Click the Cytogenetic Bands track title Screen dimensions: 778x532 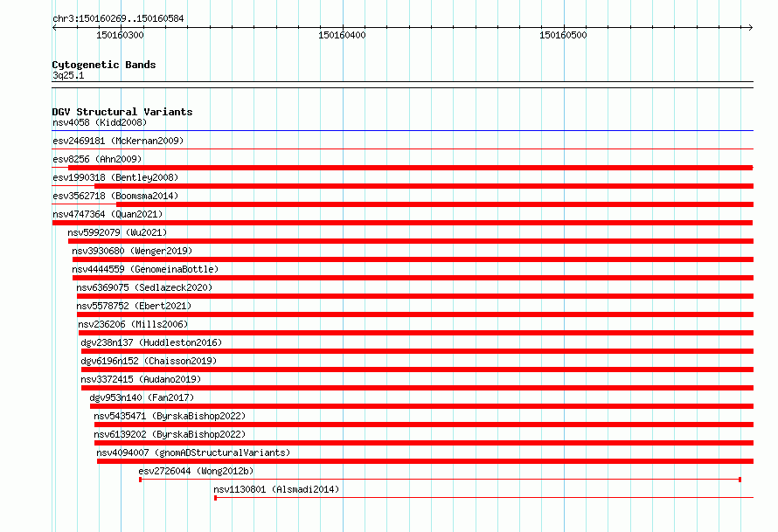pos(104,65)
